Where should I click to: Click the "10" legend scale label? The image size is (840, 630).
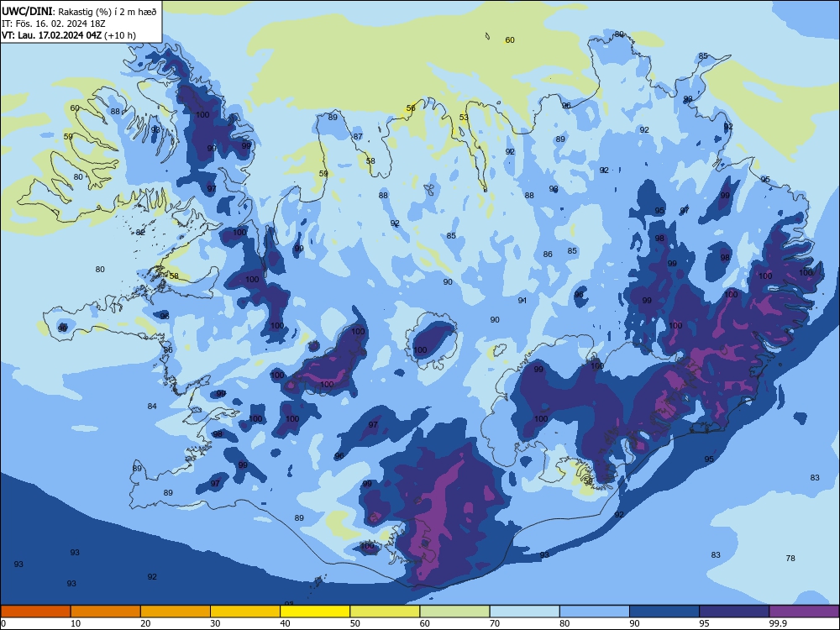(x=76, y=623)
